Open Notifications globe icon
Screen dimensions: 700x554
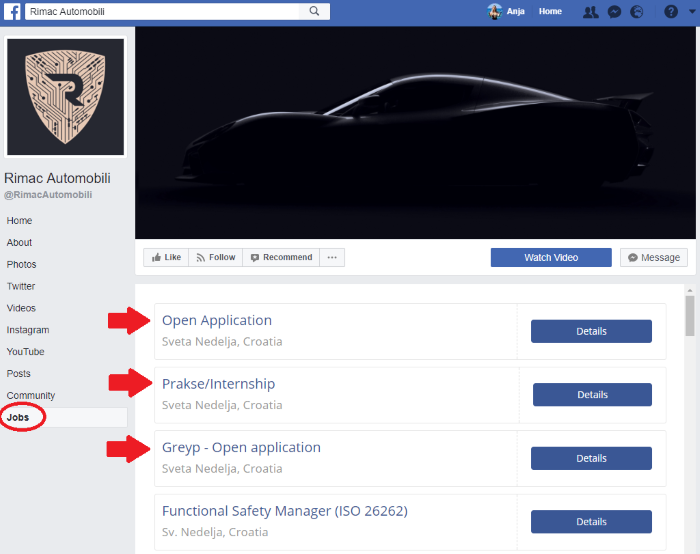637,12
